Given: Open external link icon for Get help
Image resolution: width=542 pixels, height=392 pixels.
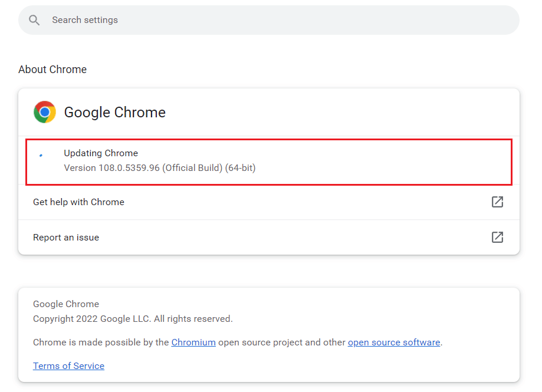Looking at the screenshot, I should pos(497,202).
